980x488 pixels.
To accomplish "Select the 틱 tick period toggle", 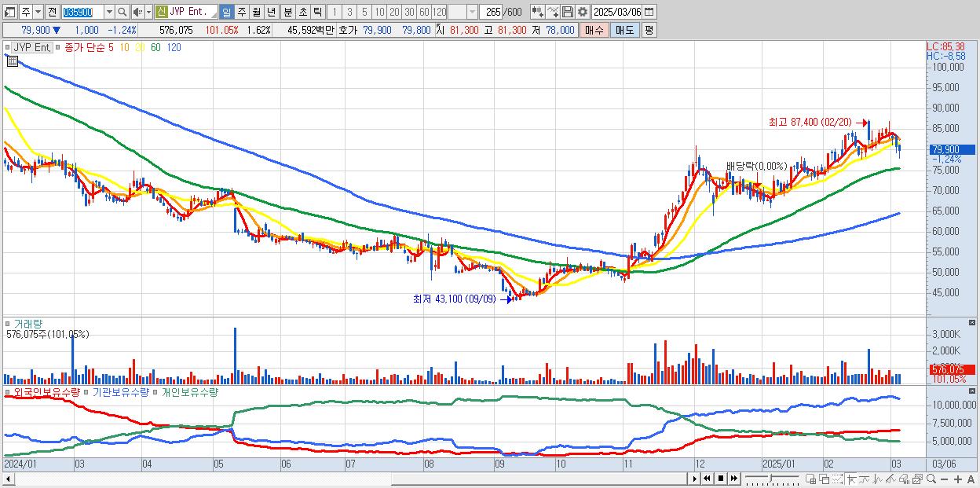I will [x=317, y=12].
